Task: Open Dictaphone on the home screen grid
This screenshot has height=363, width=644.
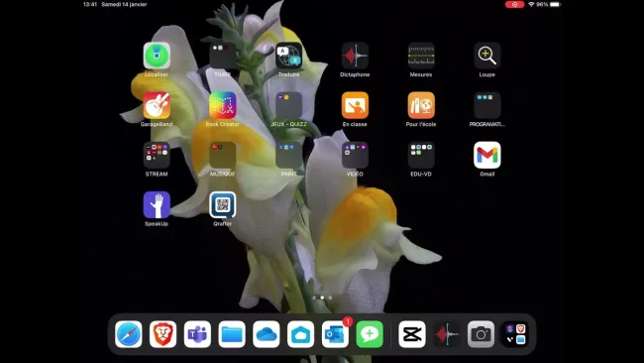Action: coord(355,56)
